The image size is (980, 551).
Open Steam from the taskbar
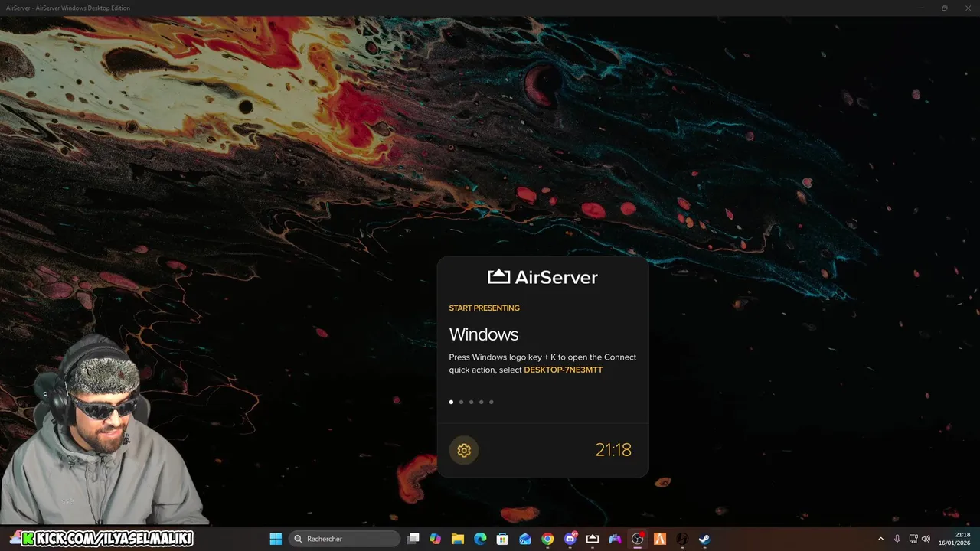704,539
